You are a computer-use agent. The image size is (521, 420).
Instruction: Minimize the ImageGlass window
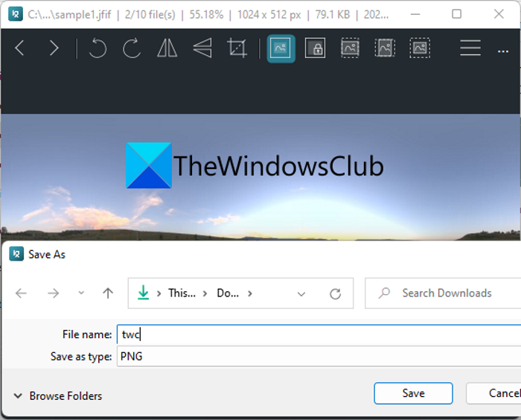pyautogui.click(x=415, y=14)
